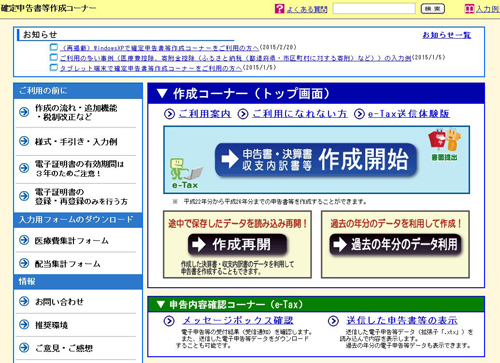Open the よくある質問 link

coord(307,9)
